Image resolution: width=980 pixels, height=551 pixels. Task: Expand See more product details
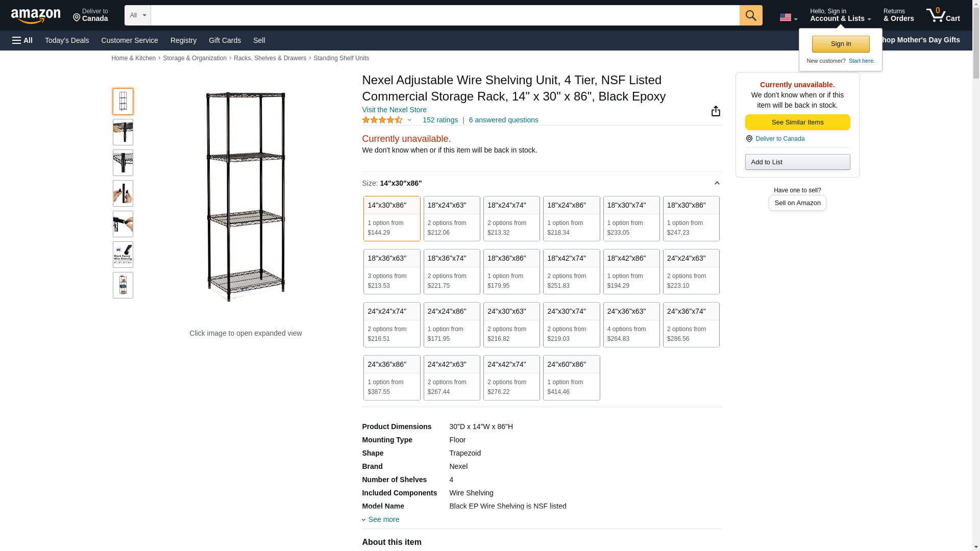pyautogui.click(x=383, y=519)
